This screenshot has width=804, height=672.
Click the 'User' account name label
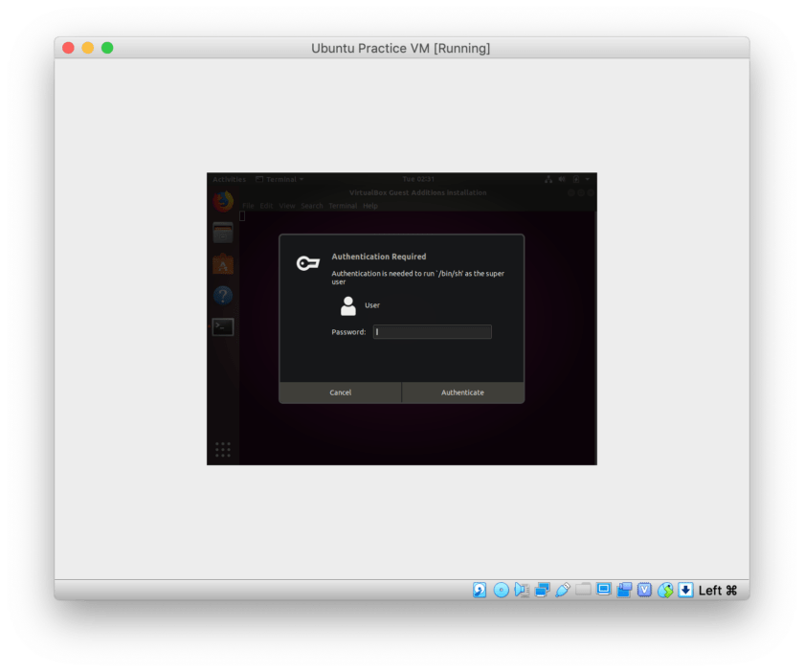[372, 305]
